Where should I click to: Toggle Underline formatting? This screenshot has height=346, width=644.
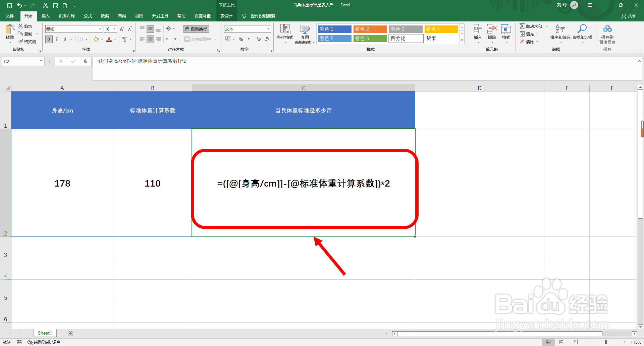coord(64,39)
